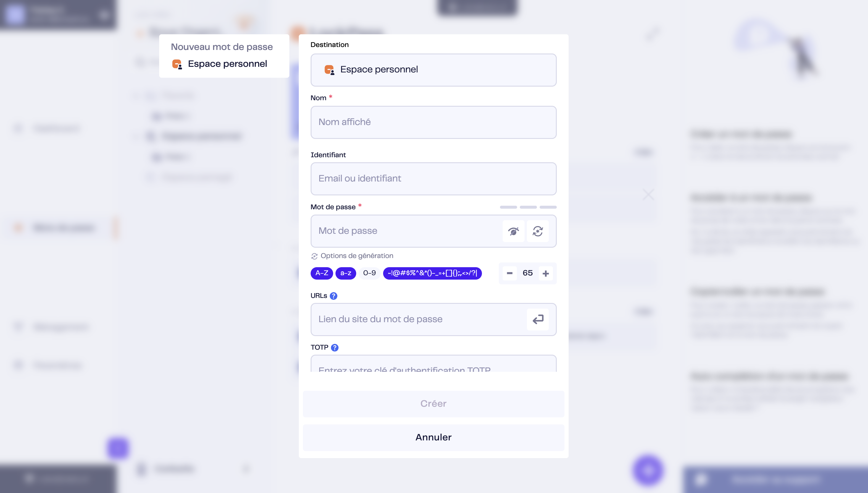The image size is (868, 493).
Task: Click the URL enter arrow icon
Action: (x=538, y=319)
